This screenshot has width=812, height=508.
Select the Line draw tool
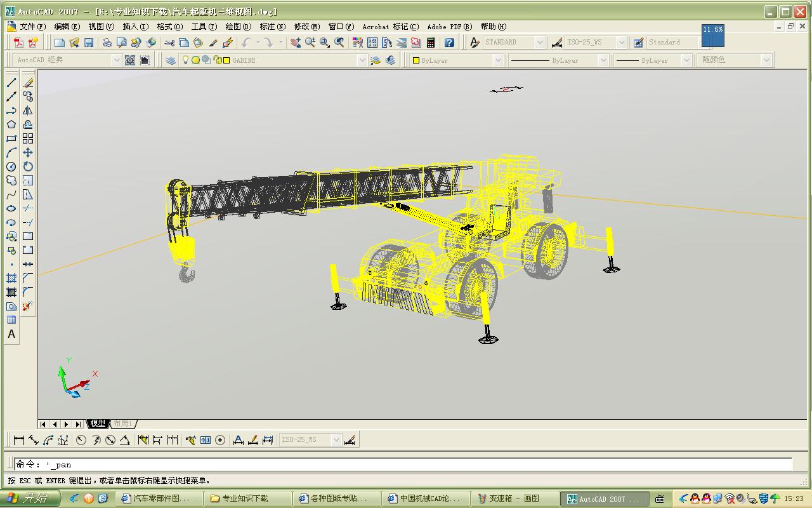click(x=11, y=83)
